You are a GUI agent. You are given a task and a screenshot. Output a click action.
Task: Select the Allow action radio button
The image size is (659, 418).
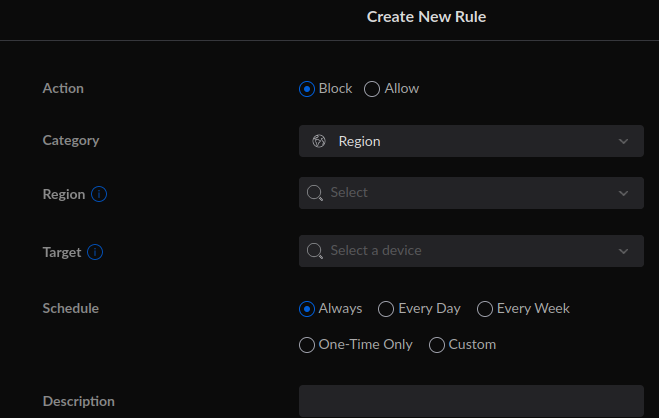point(372,89)
